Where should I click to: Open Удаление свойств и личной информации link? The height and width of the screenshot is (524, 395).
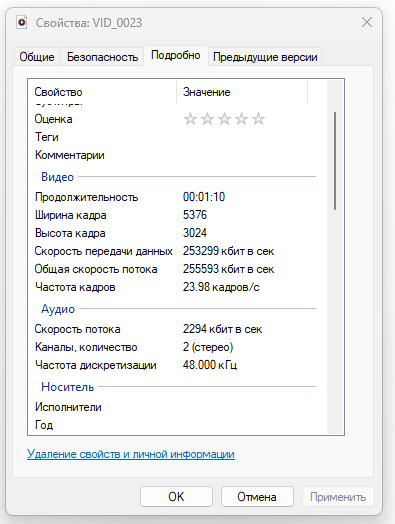click(x=131, y=454)
